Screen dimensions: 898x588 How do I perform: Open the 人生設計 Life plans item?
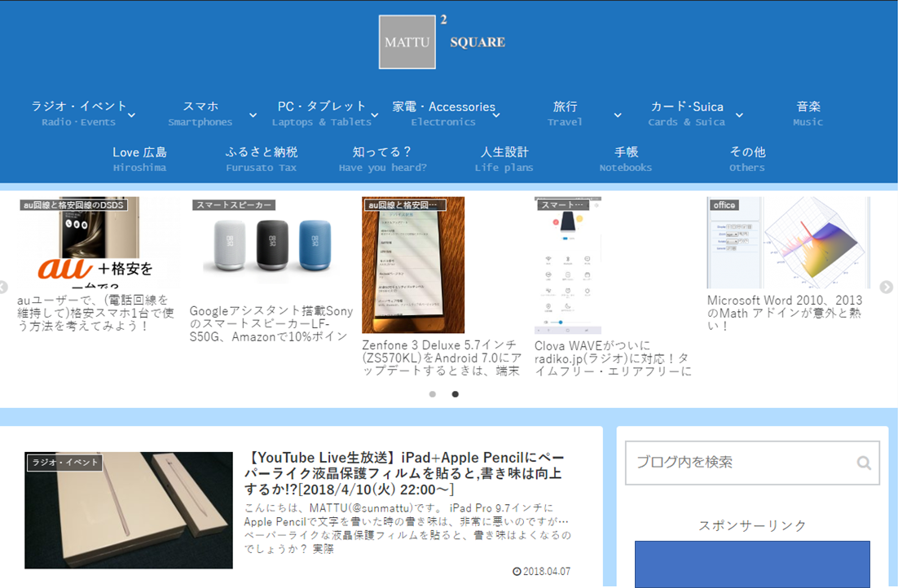(504, 159)
